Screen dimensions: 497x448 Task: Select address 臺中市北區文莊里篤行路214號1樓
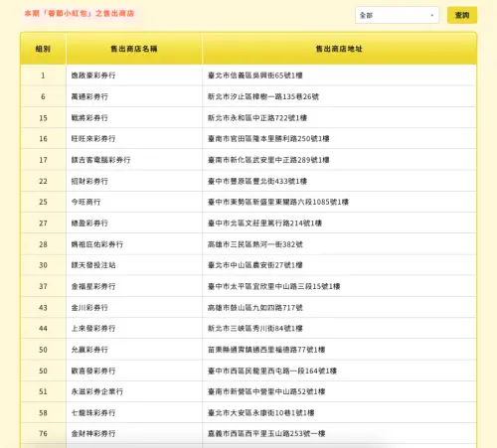(x=264, y=224)
